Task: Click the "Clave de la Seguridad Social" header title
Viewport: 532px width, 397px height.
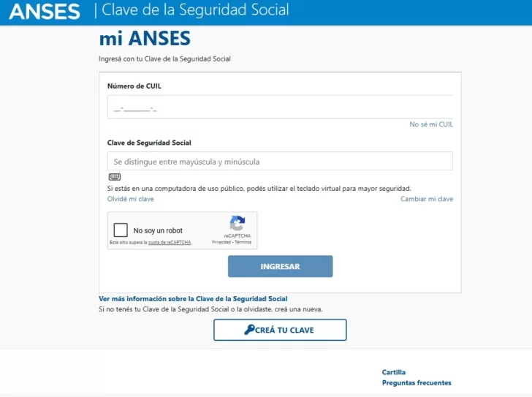Action: (195, 10)
